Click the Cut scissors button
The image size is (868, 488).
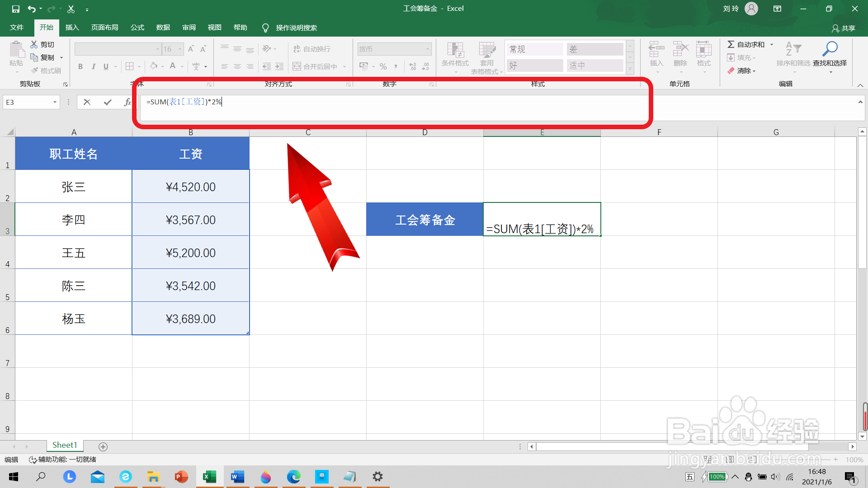(42, 44)
